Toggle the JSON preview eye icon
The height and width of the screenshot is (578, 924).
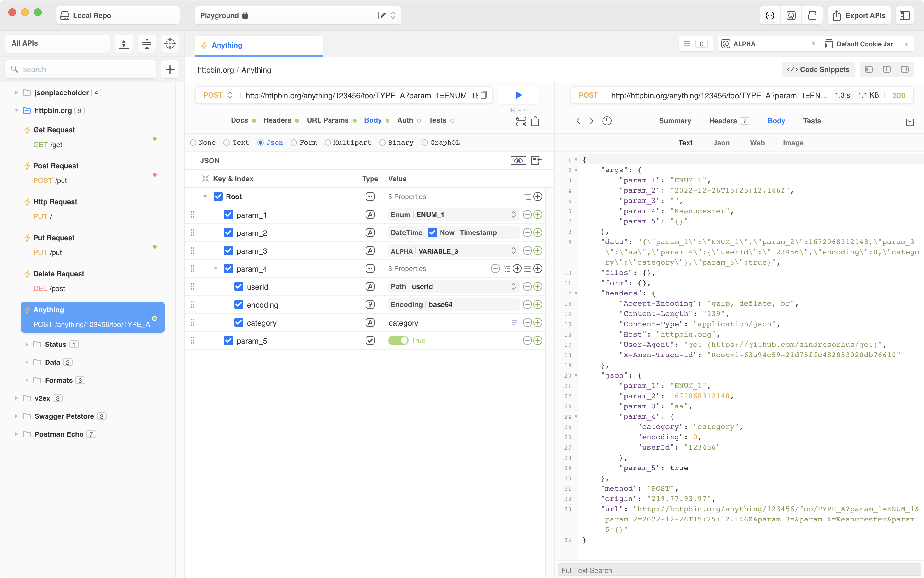(x=518, y=161)
